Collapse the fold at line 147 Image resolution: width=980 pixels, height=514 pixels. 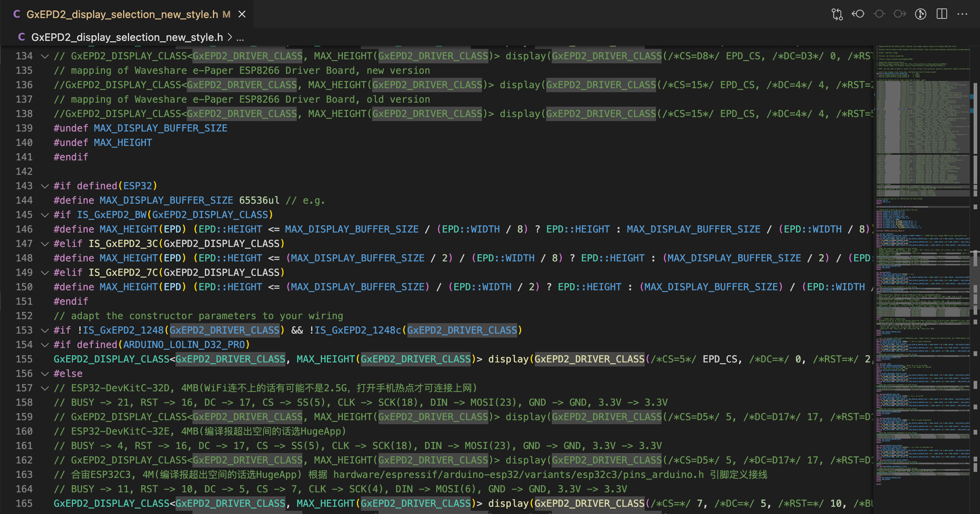coord(45,244)
